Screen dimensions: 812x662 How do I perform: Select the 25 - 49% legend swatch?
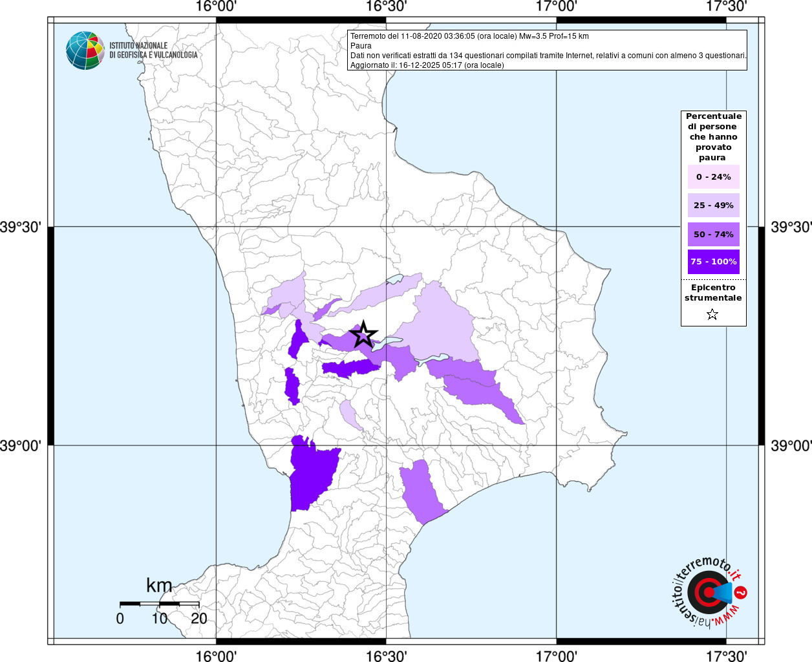pos(713,206)
